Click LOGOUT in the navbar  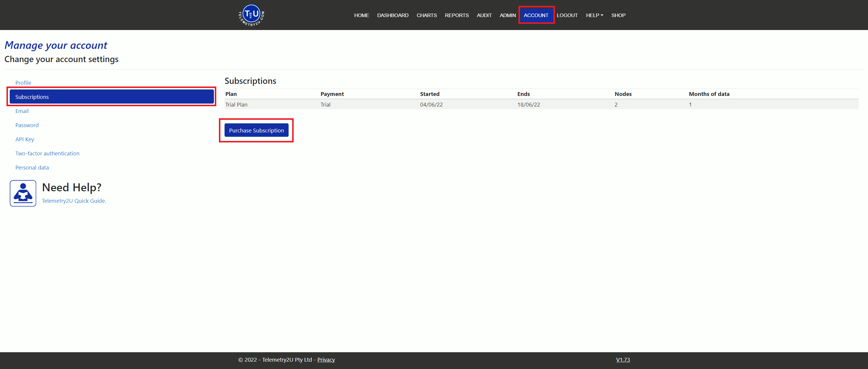click(567, 15)
